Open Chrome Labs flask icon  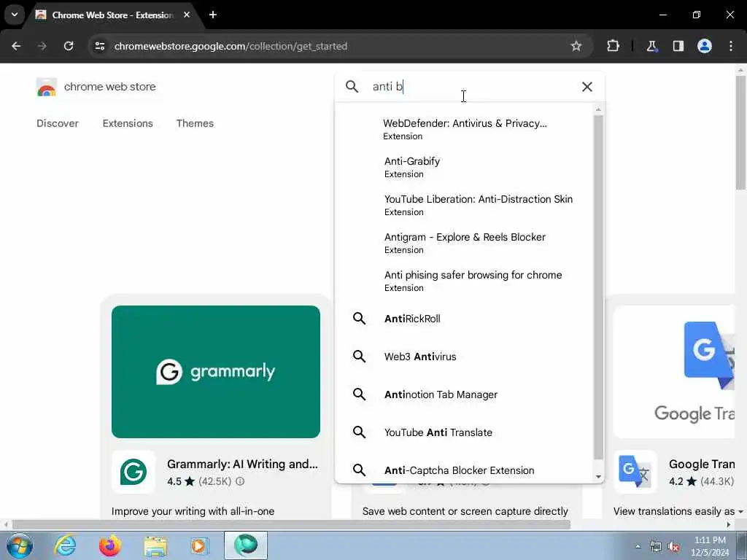[x=651, y=46]
